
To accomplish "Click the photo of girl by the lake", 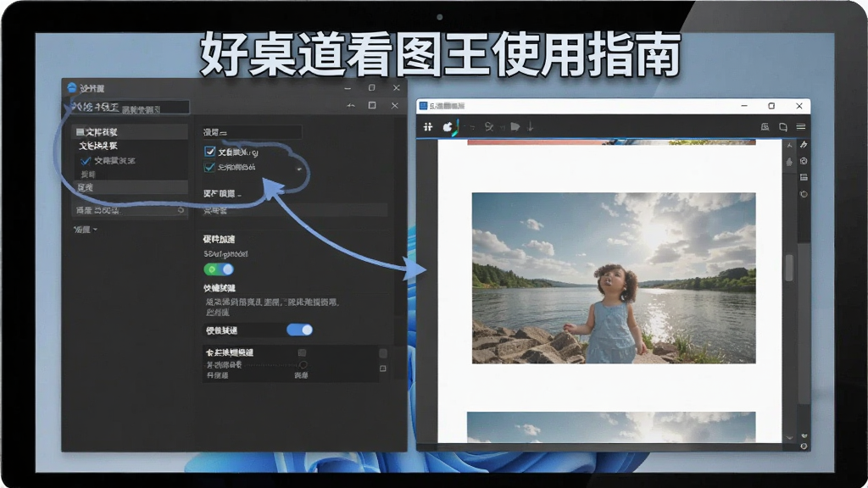I will (614, 278).
